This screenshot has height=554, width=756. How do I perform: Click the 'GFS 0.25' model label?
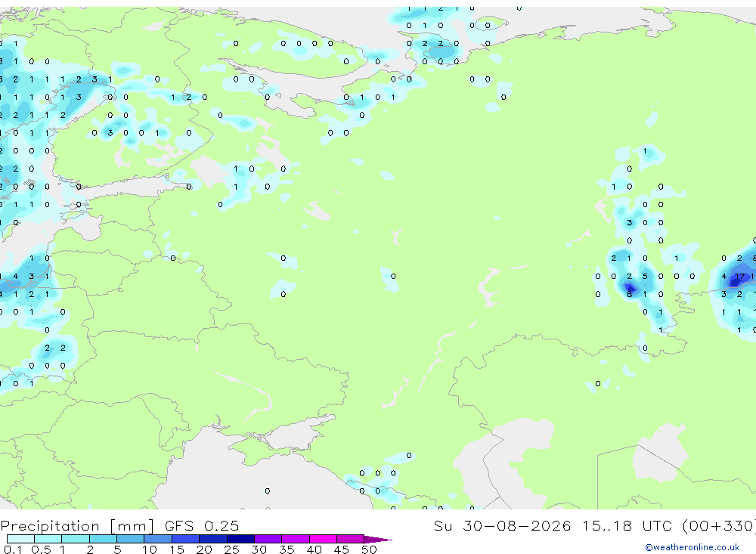202,525
